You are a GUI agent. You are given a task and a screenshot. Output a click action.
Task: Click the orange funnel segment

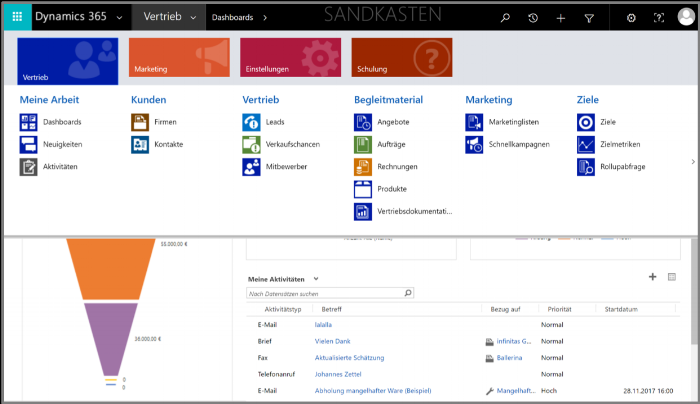pyautogui.click(x=111, y=269)
